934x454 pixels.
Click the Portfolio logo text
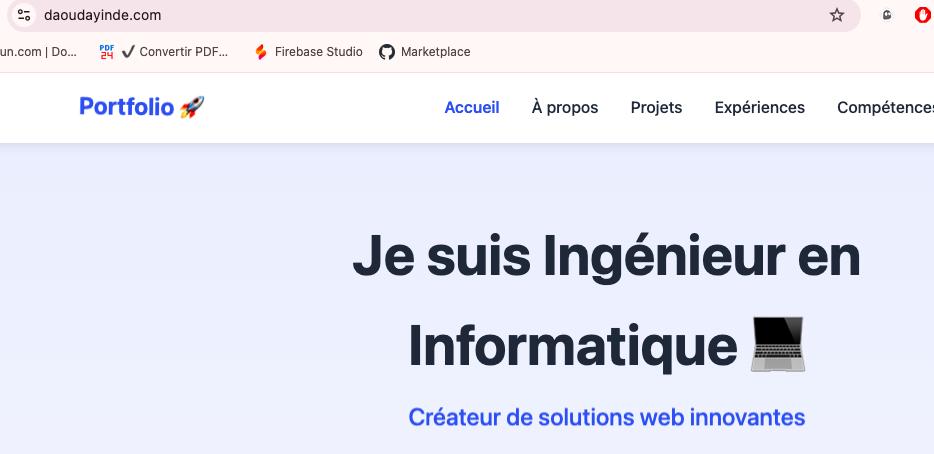(126, 107)
